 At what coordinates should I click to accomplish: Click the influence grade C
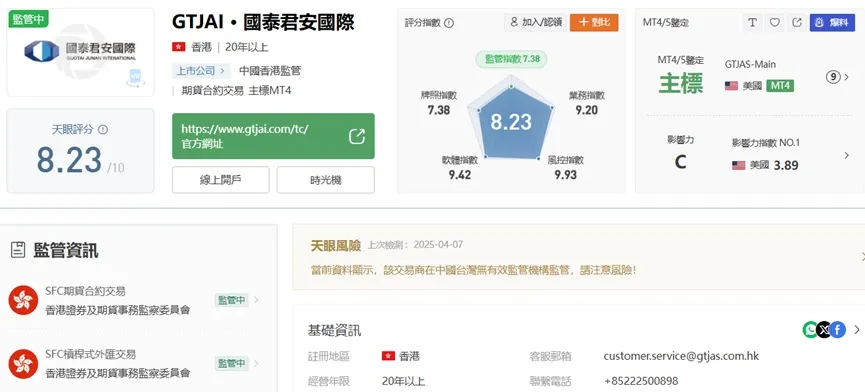(x=681, y=162)
